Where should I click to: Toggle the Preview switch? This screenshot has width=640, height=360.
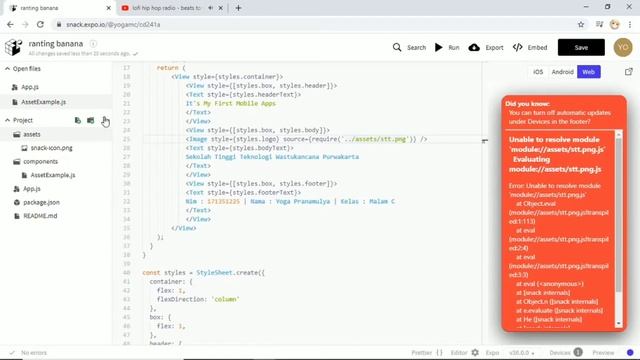(x=630, y=352)
